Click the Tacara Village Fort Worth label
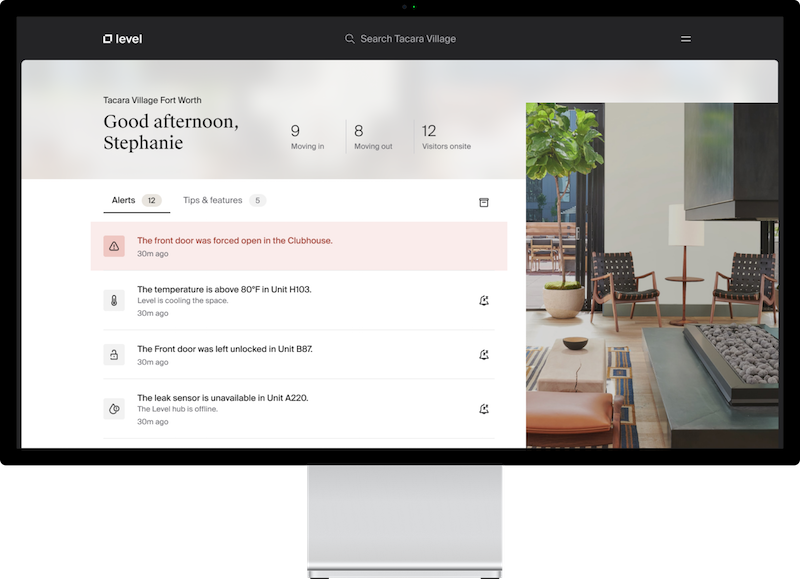 [152, 100]
